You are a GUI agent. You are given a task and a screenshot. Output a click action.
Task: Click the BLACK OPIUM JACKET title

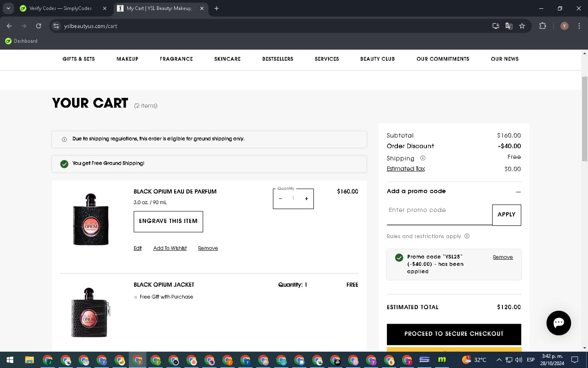164,285
